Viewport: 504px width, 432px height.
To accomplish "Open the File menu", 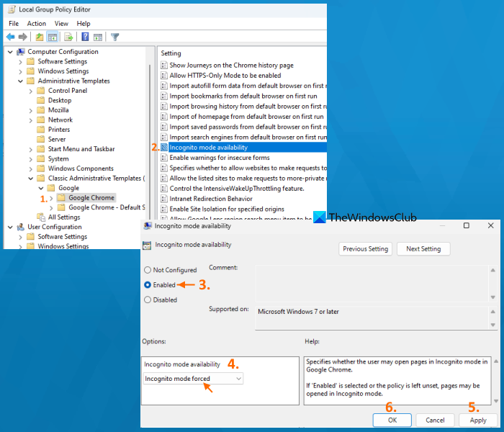I will click(14, 24).
